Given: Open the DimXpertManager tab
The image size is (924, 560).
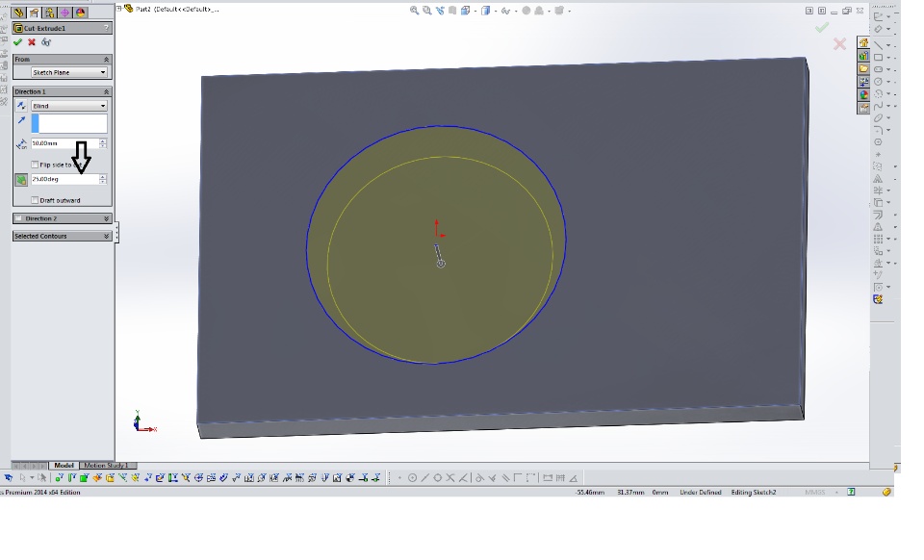Looking at the screenshot, I should click(x=64, y=13).
